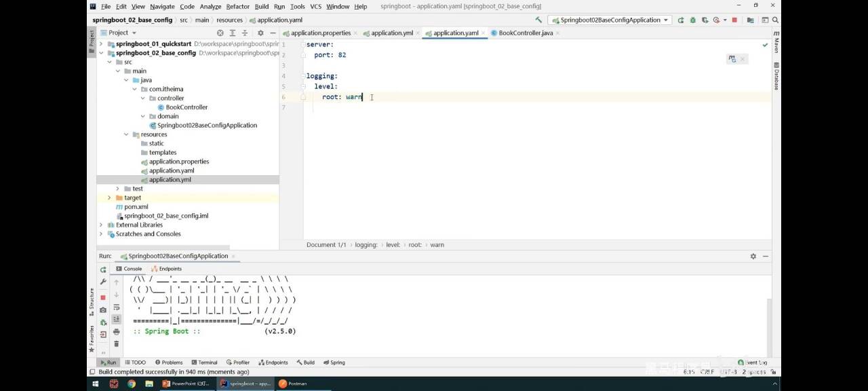Open the Terminal tool window
Viewport: 868px width, 391px height.
[203, 362]
